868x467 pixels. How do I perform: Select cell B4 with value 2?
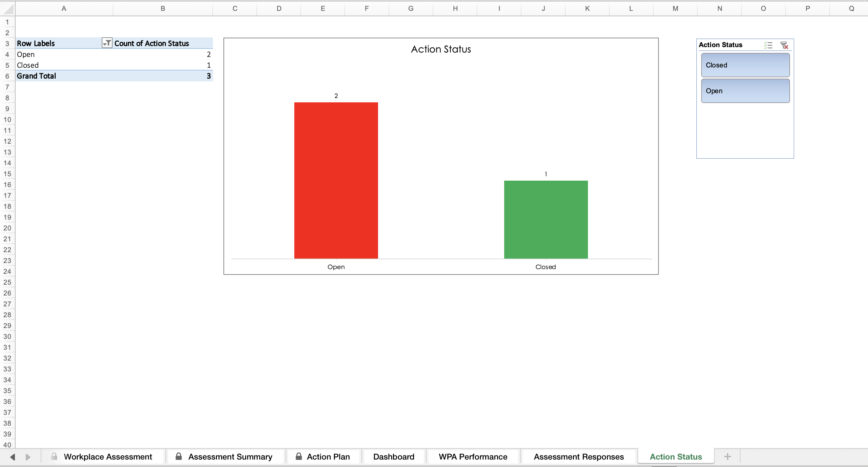[163, 54]
